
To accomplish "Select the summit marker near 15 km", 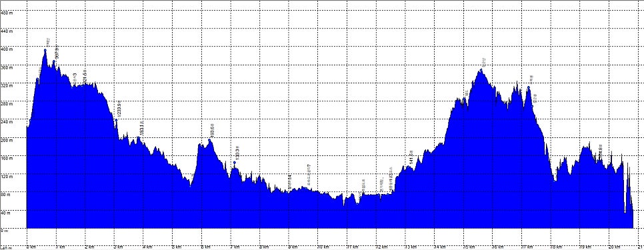I will [x=481, y=70].
